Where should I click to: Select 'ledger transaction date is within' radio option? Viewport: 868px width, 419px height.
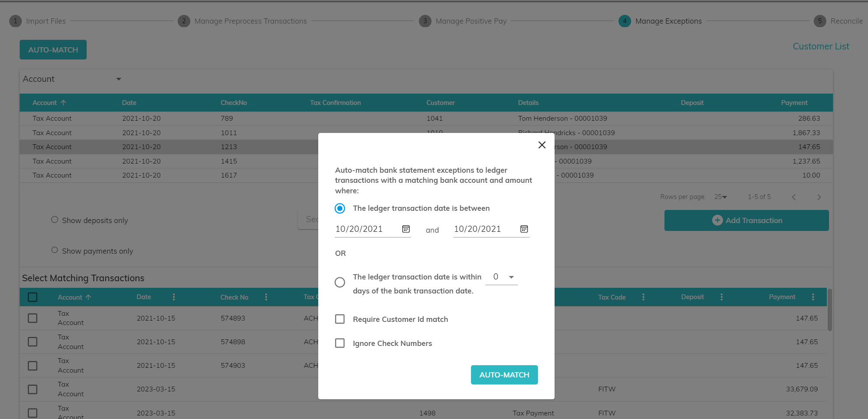pyautogui.click(x=340, y=283)
